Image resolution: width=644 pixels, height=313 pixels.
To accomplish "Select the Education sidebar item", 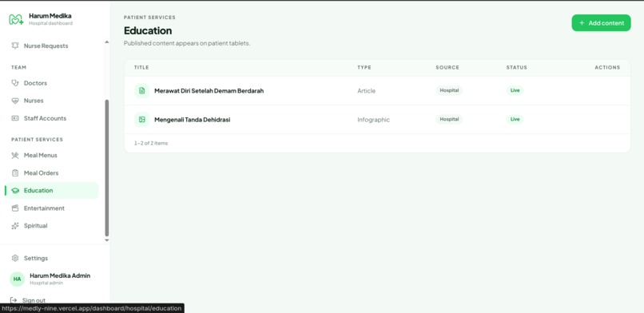I will (x=53, y=190).
